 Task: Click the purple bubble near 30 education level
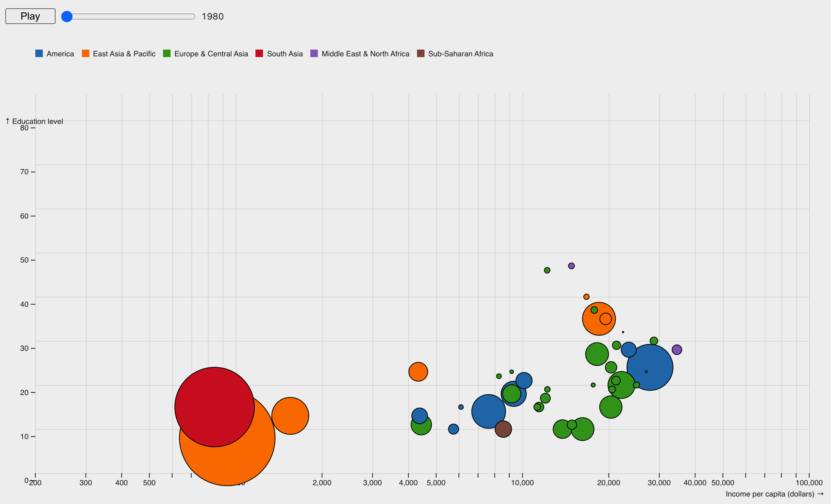pos(677,350)
